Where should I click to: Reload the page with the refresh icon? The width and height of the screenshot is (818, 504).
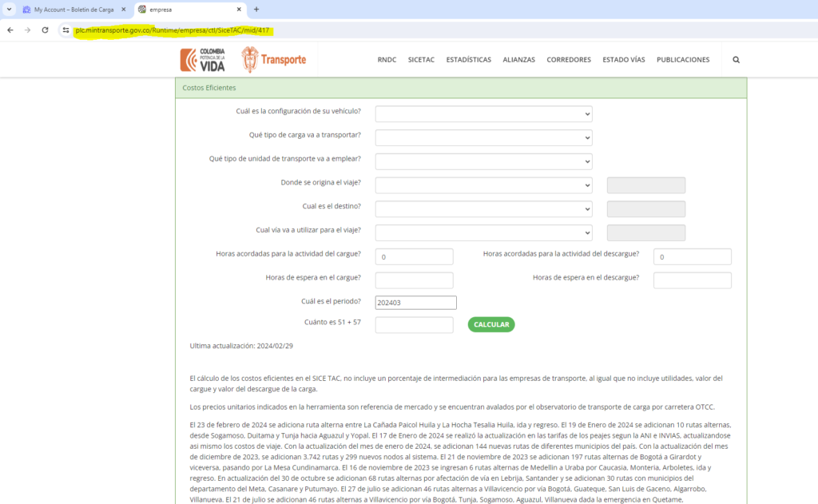(x=45, y=30)
